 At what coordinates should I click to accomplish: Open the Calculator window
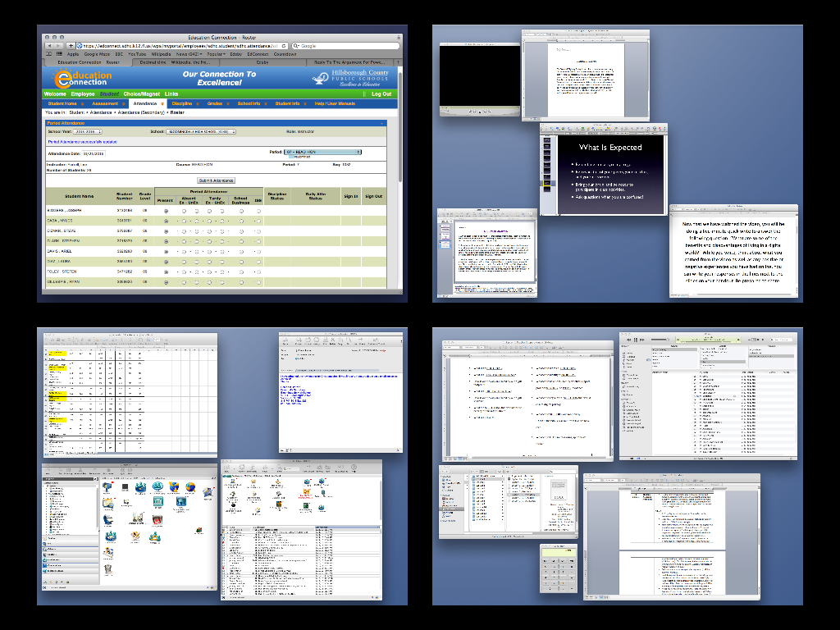tap(559, 568)
